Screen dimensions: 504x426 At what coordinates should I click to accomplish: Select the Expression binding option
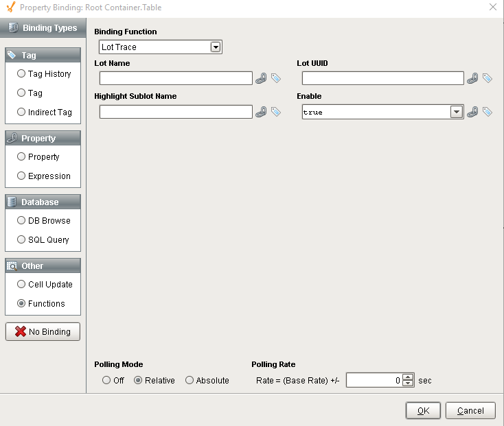(x=21, y=176)
